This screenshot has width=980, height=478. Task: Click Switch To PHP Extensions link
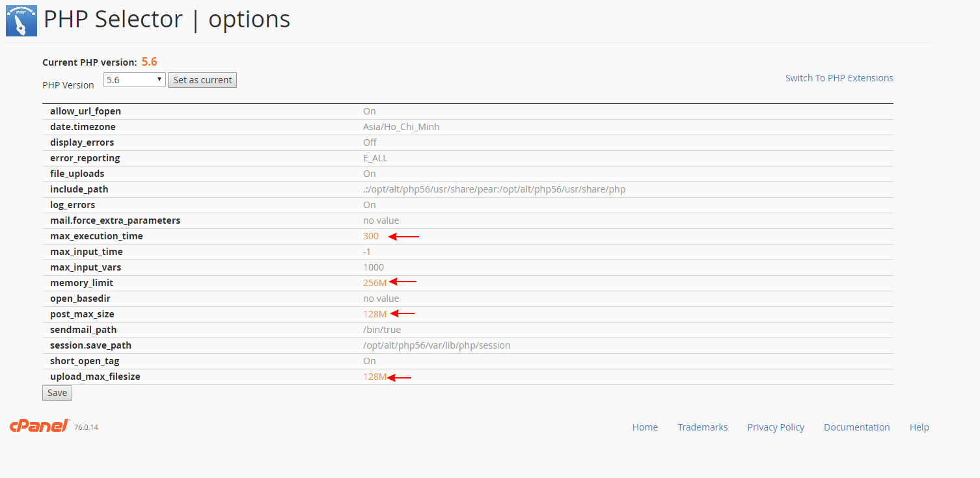click(x=839, y=78)
